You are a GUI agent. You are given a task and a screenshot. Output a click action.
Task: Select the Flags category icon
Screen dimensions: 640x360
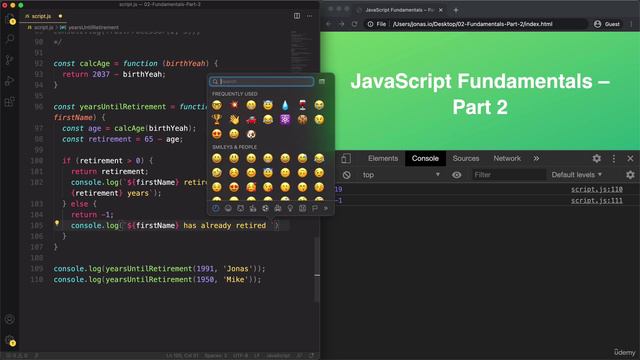coord(315,209)
